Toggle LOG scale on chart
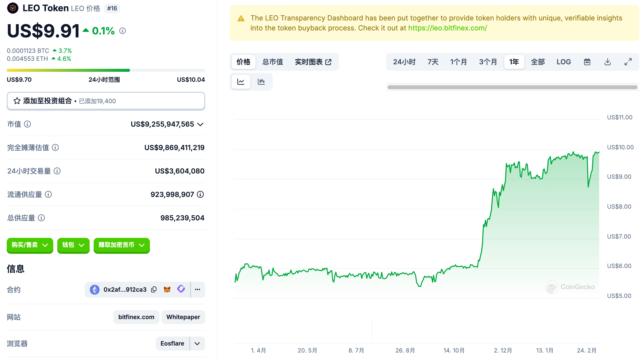644x362 pixels. click(x=564, y=62)
